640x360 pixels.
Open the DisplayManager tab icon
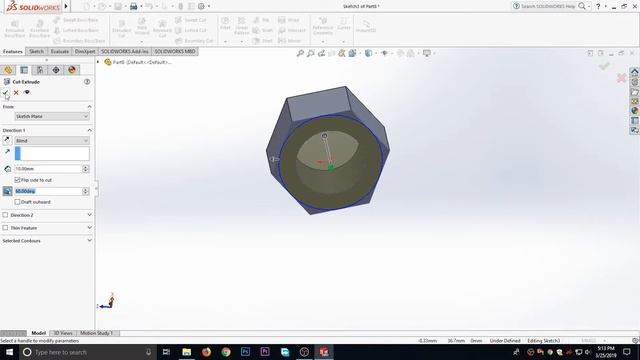coord(72,70)
